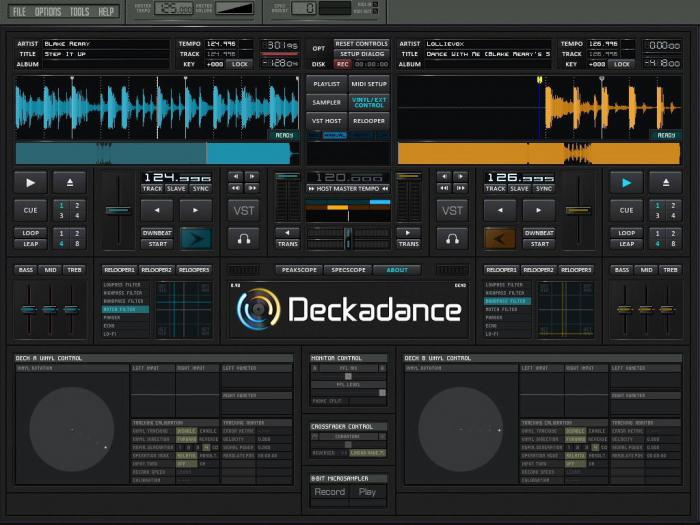Switch to the SPECSCOPE tab
700x525 pixels.
click(349, 270)
